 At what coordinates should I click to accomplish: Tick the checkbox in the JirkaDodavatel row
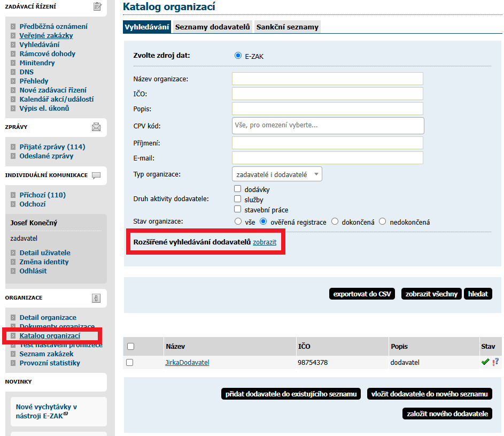tap(130, 363)
